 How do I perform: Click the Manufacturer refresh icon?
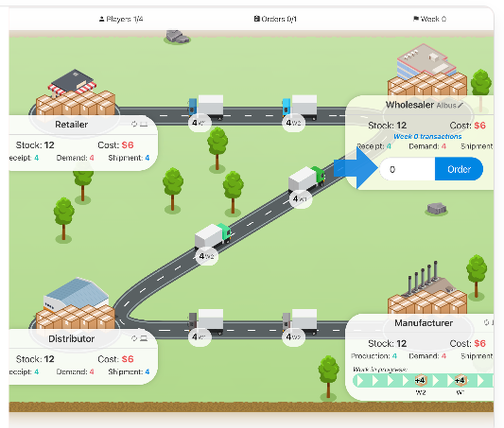[486, 322]
